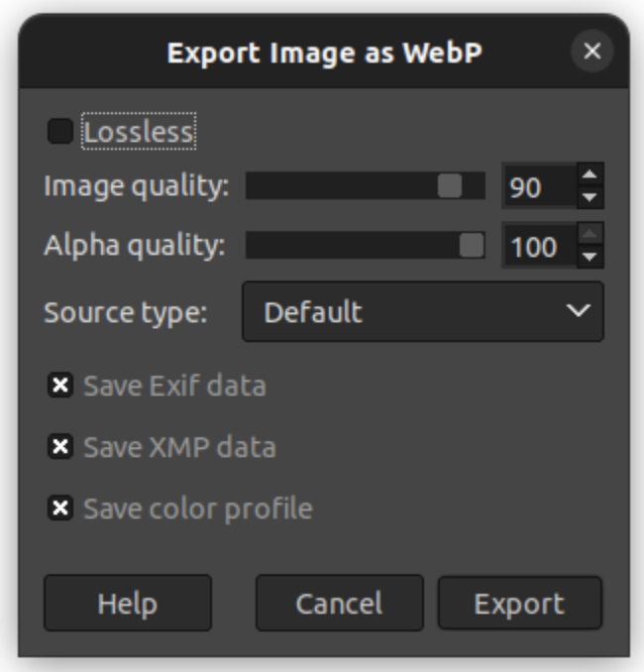This screenshot has height=672, width=644.
Task: Cancel the WebP export
Action: (x=339, y=604)
